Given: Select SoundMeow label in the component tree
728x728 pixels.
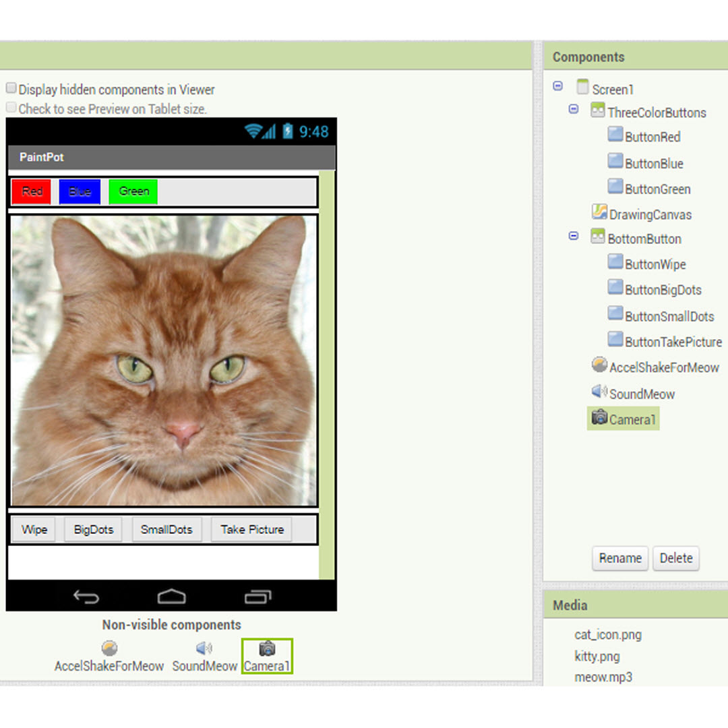Looking at the screenshot, I should point(642,394).
